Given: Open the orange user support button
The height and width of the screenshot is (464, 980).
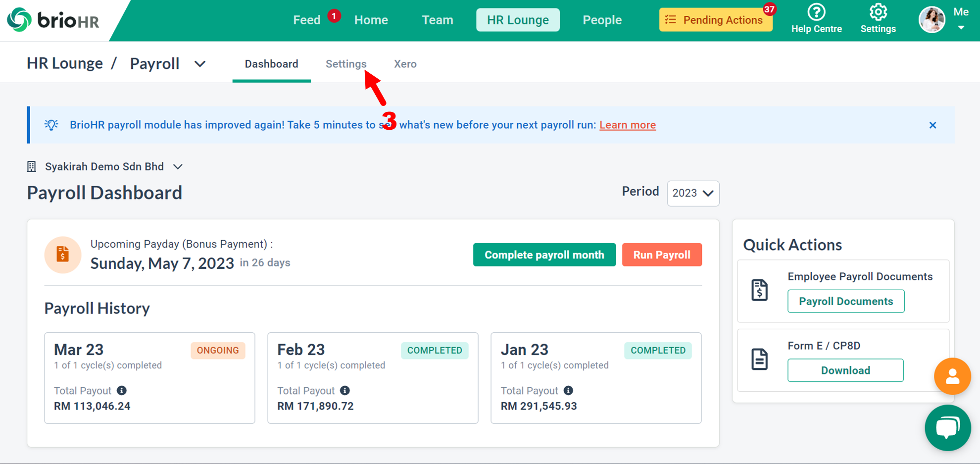Looking at the screenshot, I should [952, 376].
